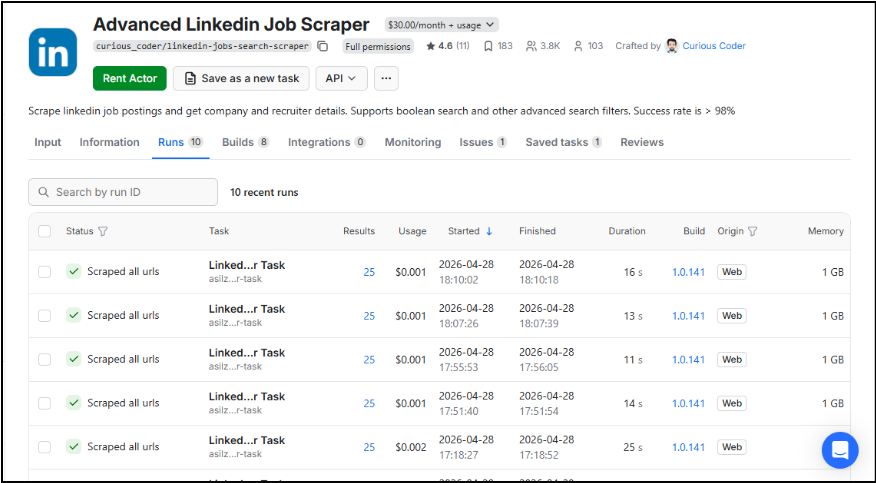876x483 pixels.
Task: Click the Memory column header
Action: [x=826, y=231]
